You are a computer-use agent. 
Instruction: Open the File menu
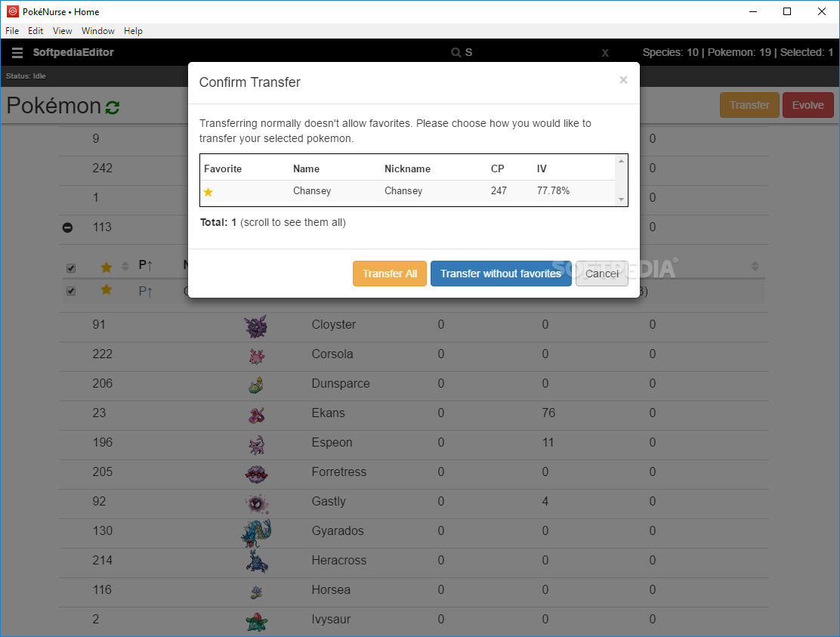pos(12,31)
